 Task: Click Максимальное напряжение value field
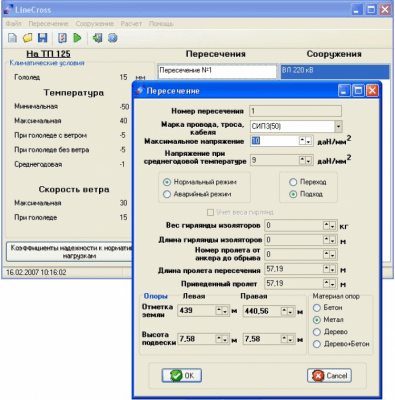pos(274,141)
